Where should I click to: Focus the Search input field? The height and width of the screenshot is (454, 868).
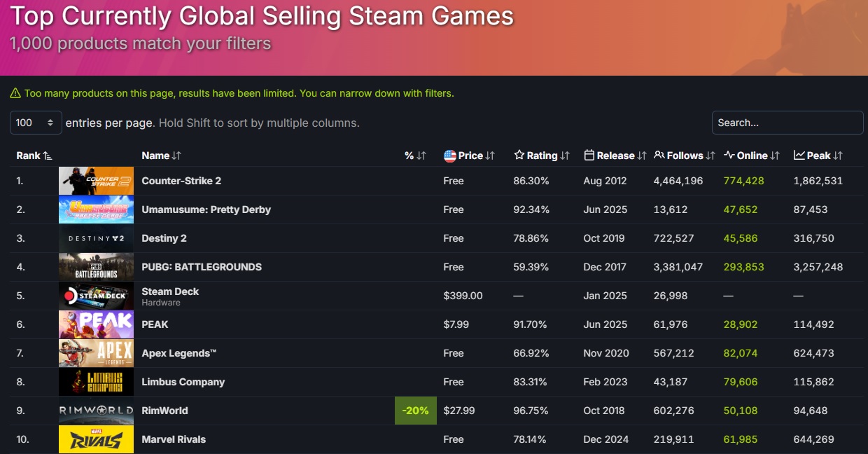click(x=787, y=123)
